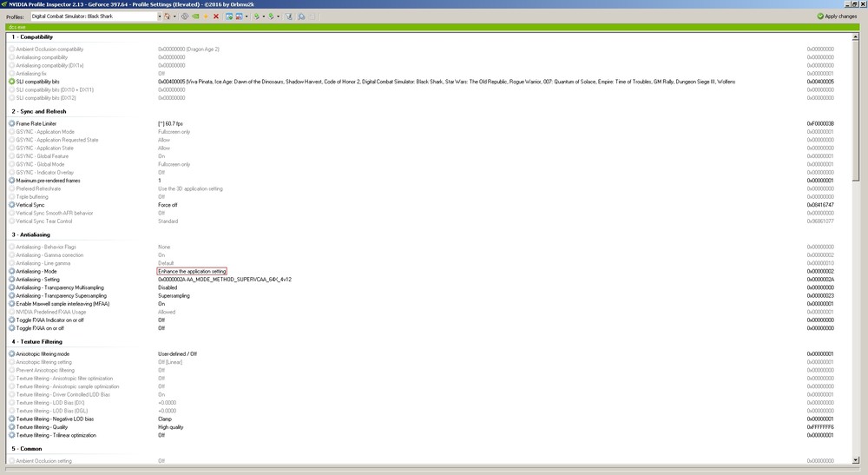Viewport: 868px width, 475px height.
Task: Collapse the '1 - Compatibility' section header
Action: point(32,37)
